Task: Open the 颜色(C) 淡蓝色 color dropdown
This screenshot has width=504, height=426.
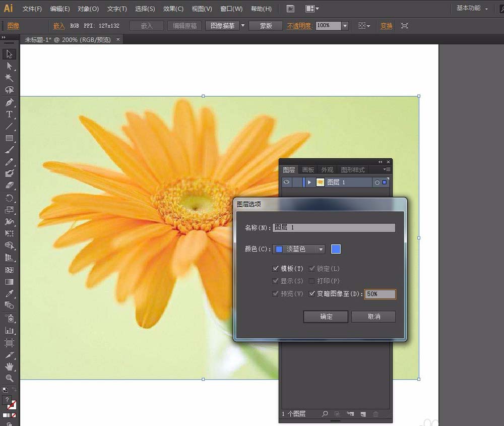Action: coord(298,249)
